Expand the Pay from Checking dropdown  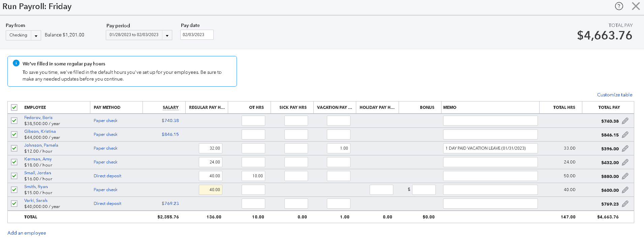(36, 35)
